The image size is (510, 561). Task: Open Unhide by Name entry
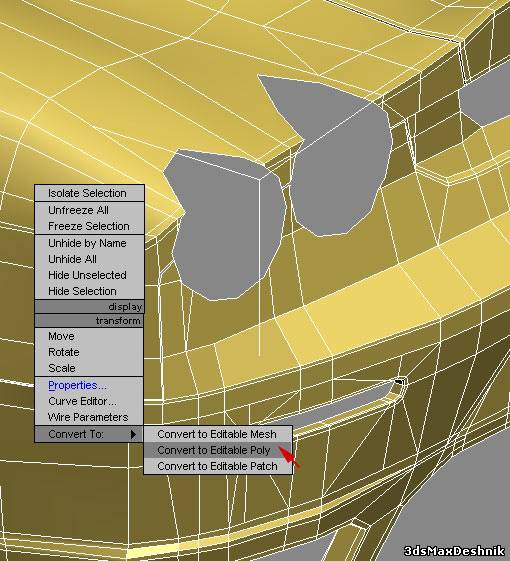pyautogui.click(x=89, y=243)
